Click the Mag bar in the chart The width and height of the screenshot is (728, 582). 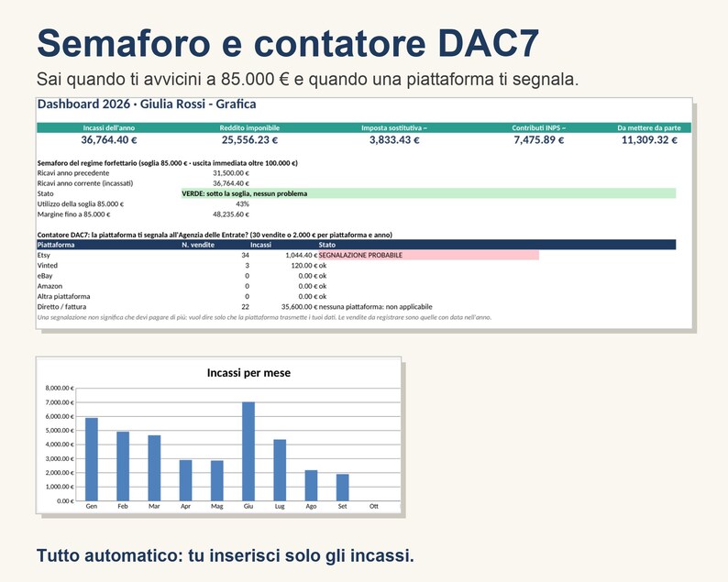click(216, 480)
